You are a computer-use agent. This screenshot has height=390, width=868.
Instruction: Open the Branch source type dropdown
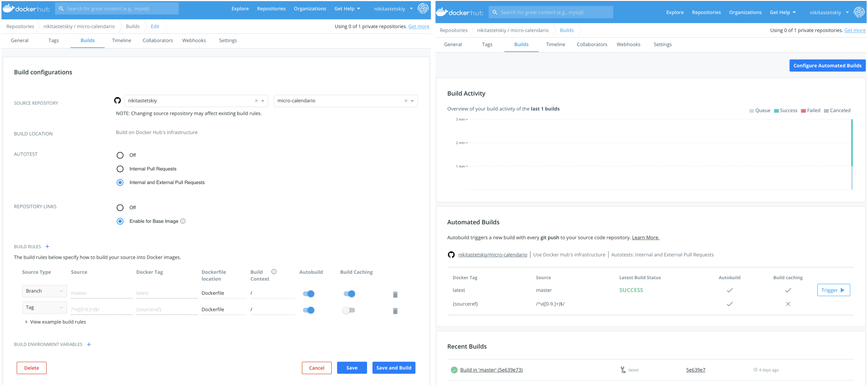(44, 291)
